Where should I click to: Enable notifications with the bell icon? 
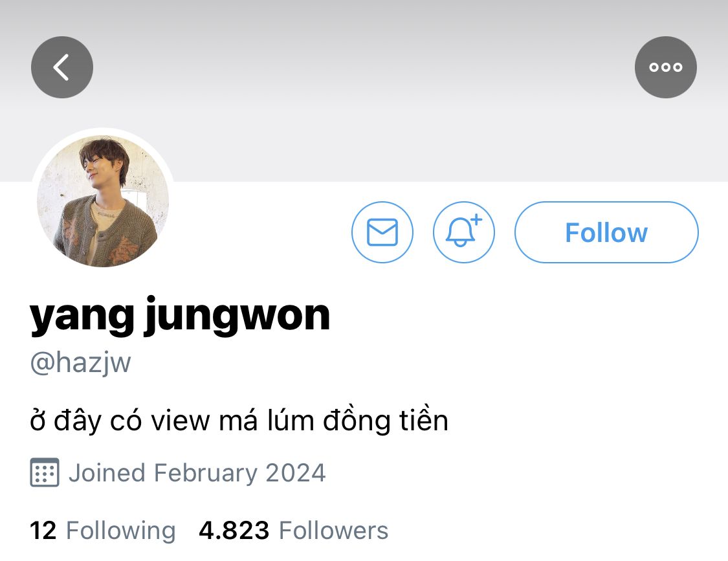(x=464, y=232)
